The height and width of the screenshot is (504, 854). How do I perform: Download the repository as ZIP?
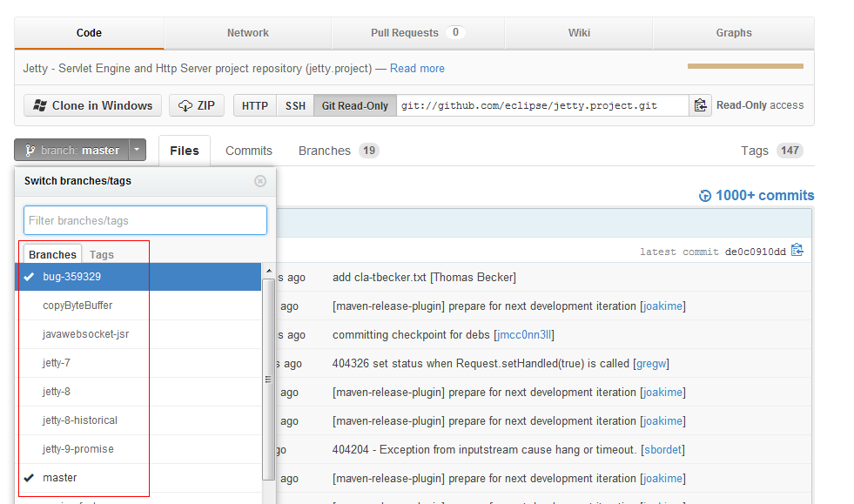point(197,105)
